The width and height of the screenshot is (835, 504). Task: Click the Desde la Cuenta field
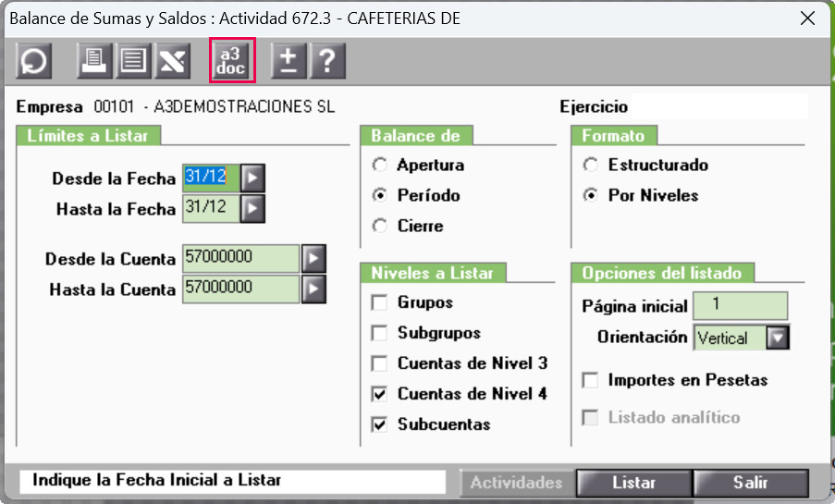pyautogui.click(x=241, y=259)
